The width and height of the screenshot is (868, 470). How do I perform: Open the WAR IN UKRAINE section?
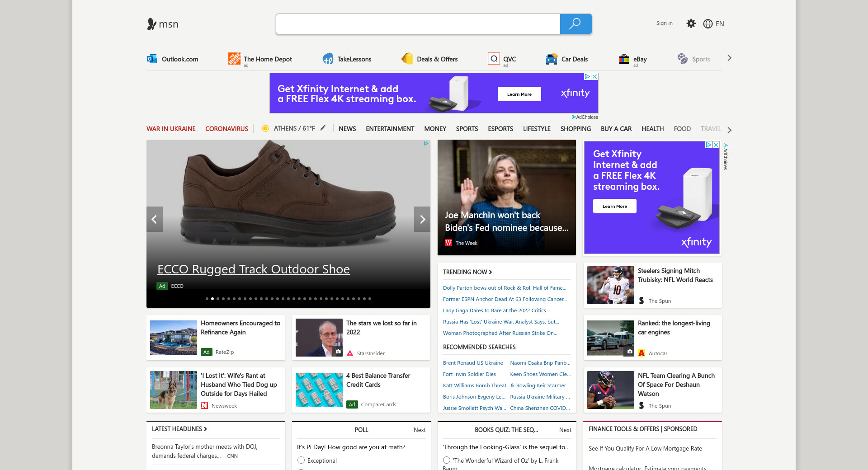[171, 129]
